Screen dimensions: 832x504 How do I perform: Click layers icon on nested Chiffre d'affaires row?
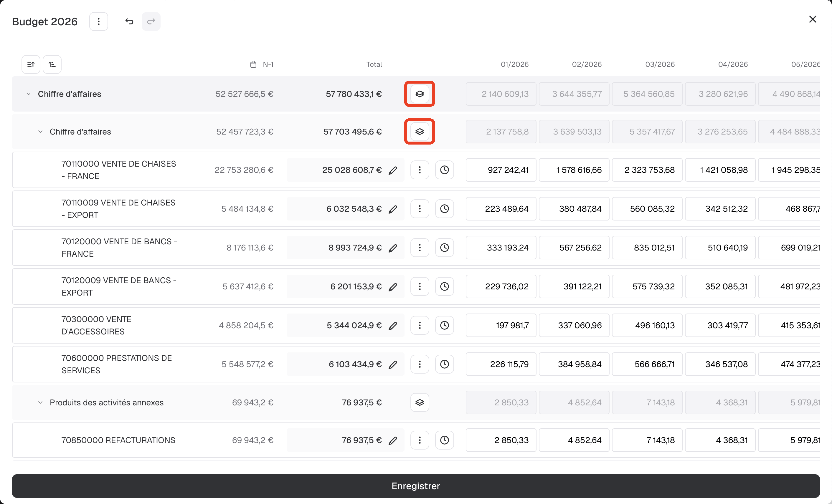point(420,132)
